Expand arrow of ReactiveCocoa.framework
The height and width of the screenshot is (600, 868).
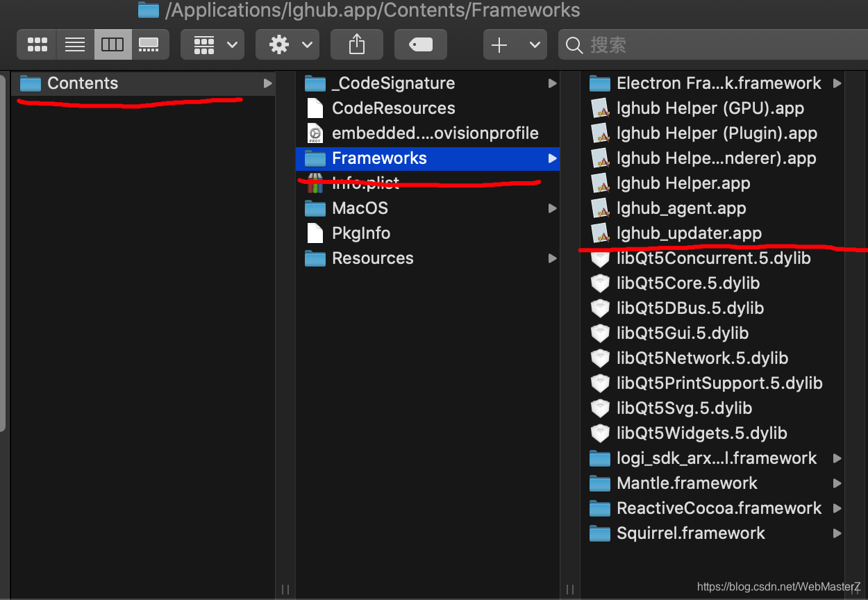837,508
